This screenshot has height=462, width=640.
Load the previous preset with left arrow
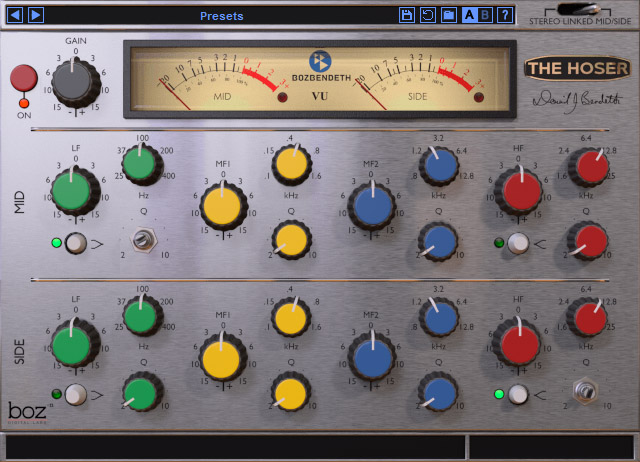14,15
